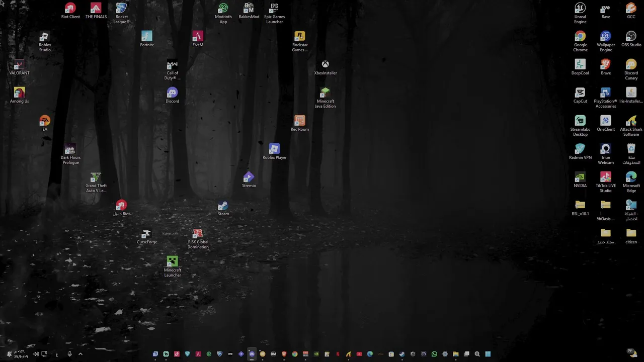Select Dark Hours Prologue icon
The image size is (644, 362).
[70, 154]
